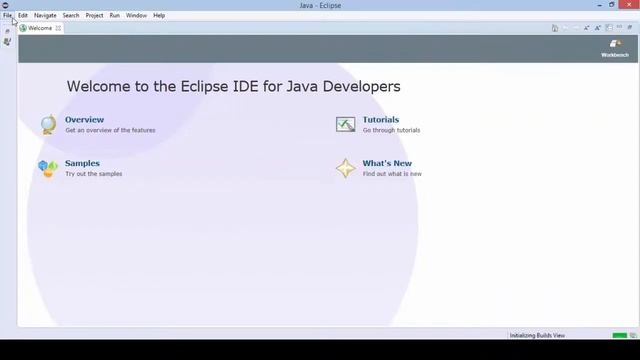The height and width of the screenshot is (360, 640).
Task: Open the Search menu
Action: (71, 16)
